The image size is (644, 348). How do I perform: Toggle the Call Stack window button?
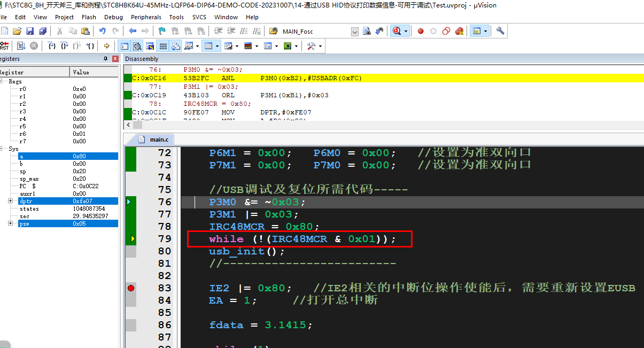coord(176,46)
